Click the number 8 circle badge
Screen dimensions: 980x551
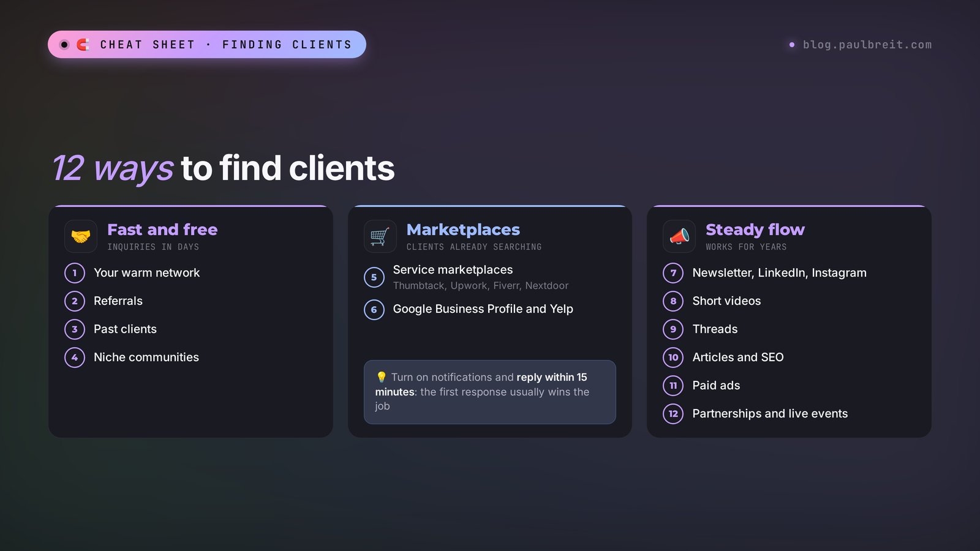673,301
